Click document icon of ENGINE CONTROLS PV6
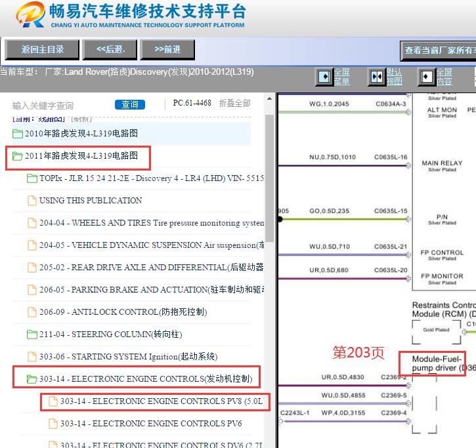This screenshot has width=476, height=448. pyautogui.click(x=53, y=424)
